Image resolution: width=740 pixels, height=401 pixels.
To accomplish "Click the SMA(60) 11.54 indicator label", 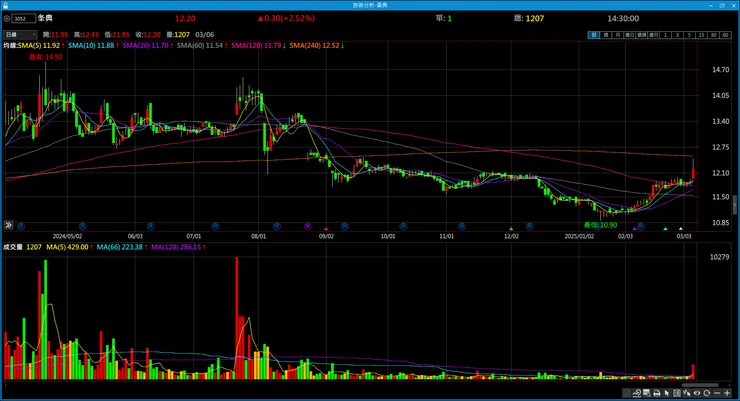I will [200, 45].
